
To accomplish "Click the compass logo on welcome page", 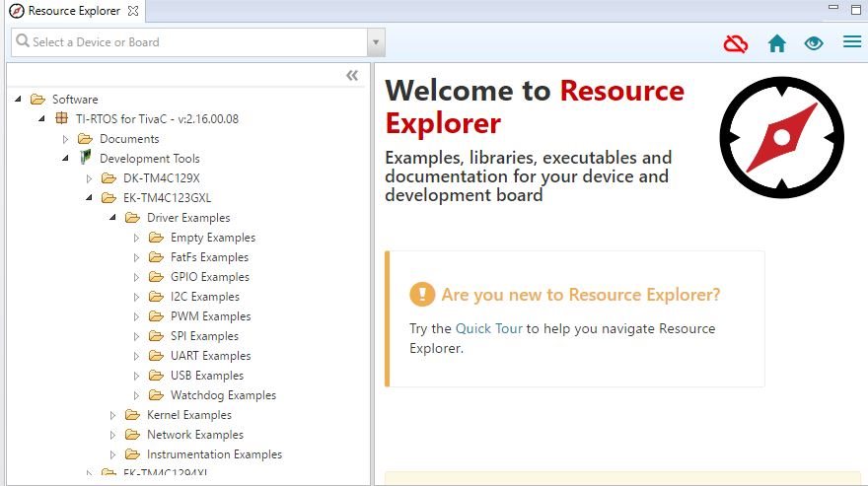I will coord(781,137).
